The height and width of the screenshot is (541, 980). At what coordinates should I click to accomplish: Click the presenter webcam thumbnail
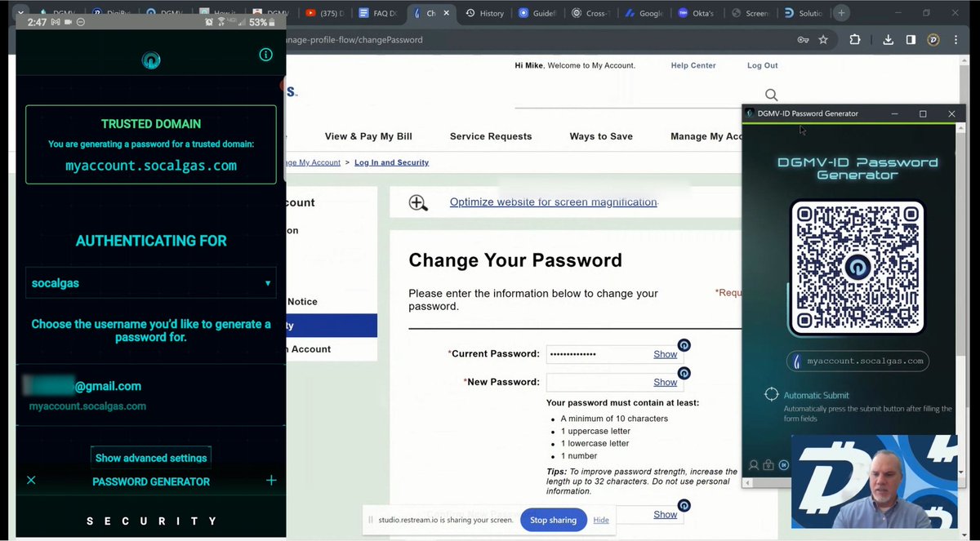click(x=874, y=481)
